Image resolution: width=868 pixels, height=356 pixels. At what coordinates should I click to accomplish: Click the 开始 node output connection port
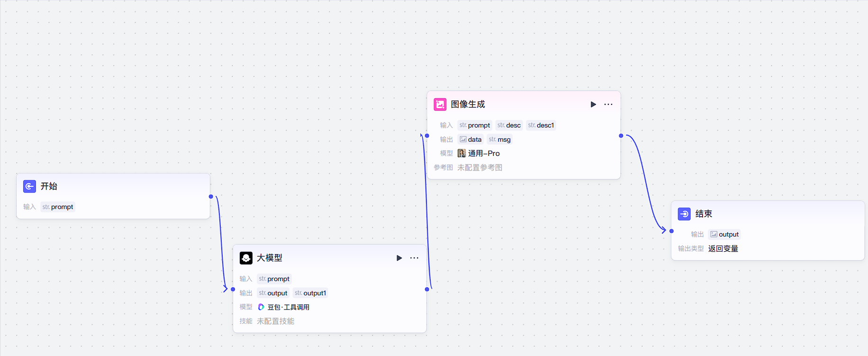pyautogui.click(x=211, y=196)
